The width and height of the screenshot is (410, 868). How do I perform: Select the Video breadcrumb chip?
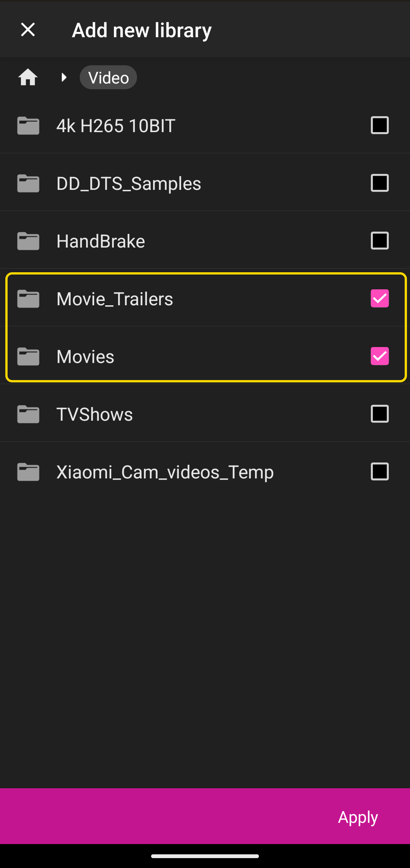(108, 77)
